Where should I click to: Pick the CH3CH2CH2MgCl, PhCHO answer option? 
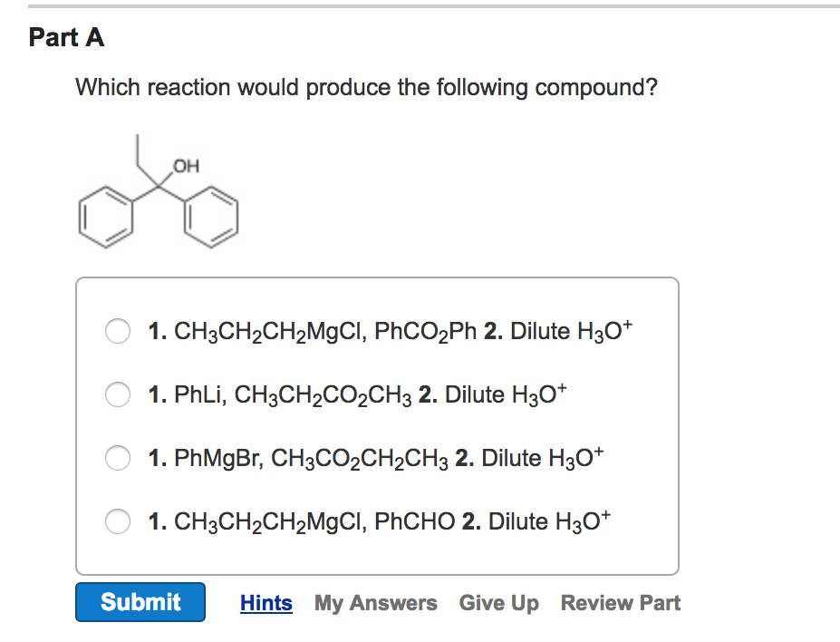pos(117,521)
